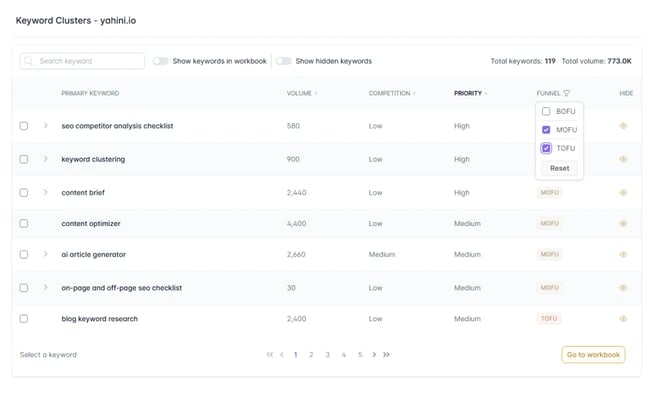The height and width of the screenshot is (400, 666).
Task: Expand the content brief cluster
Action: coord(45,192)
